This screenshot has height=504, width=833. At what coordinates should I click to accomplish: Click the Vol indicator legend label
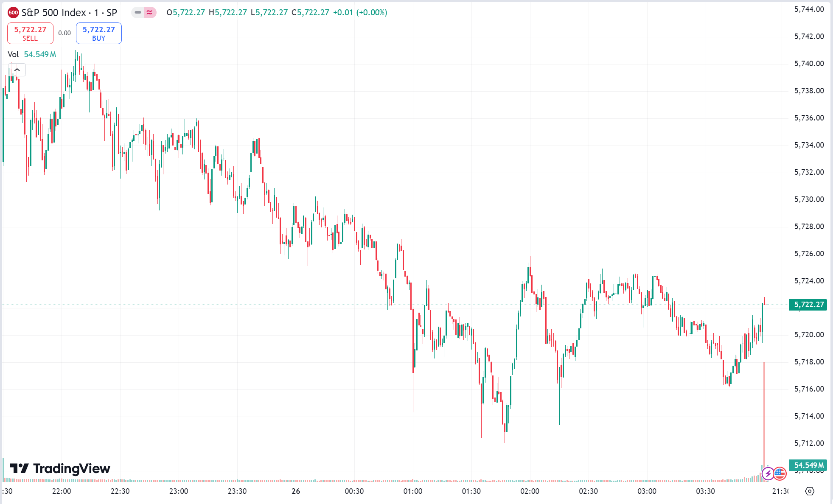coord(13,54)
